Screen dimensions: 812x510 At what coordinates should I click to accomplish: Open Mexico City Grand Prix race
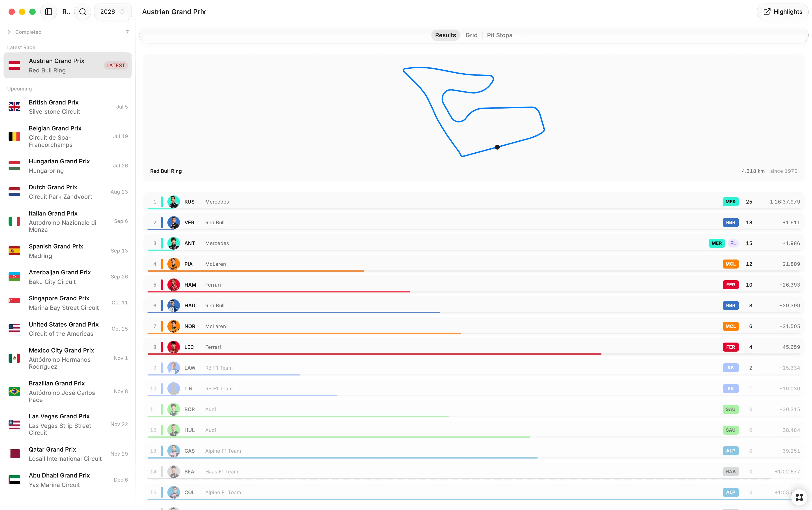[68, 358]
